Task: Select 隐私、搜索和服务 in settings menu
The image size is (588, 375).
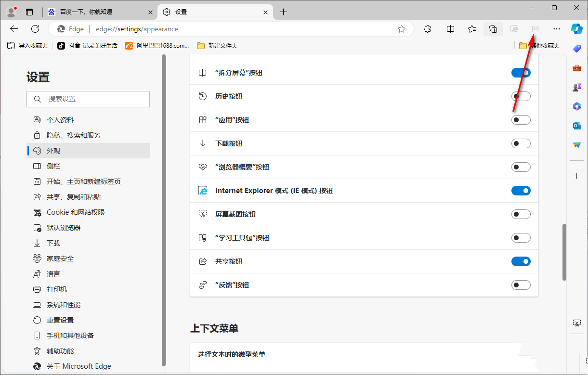Action: coord(74,135)
